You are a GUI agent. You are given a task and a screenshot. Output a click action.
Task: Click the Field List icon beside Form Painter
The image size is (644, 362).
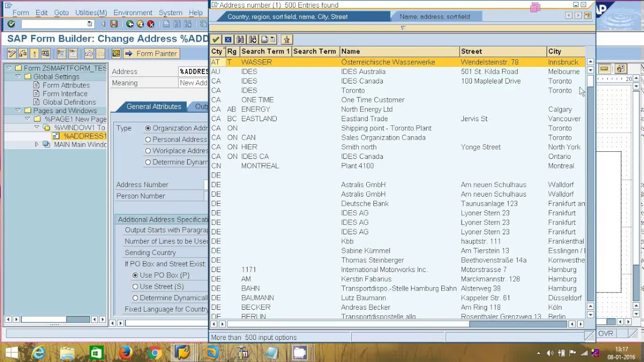[x=116, y=53]
